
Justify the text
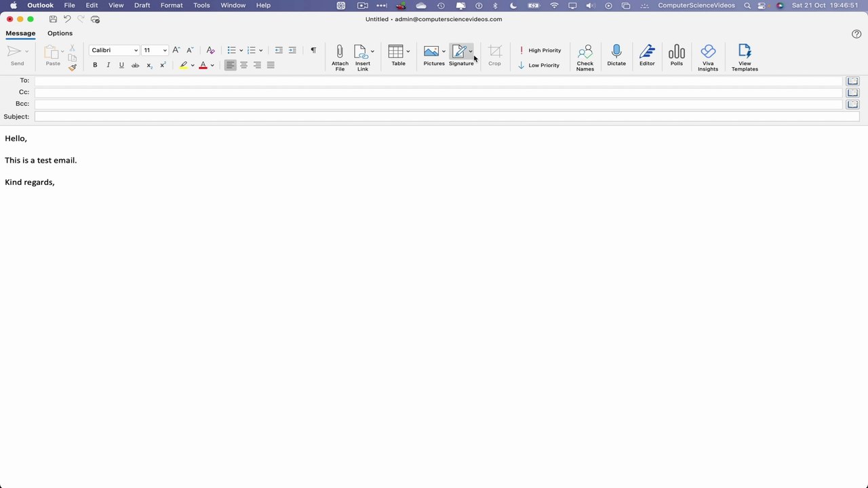point(271,65)
